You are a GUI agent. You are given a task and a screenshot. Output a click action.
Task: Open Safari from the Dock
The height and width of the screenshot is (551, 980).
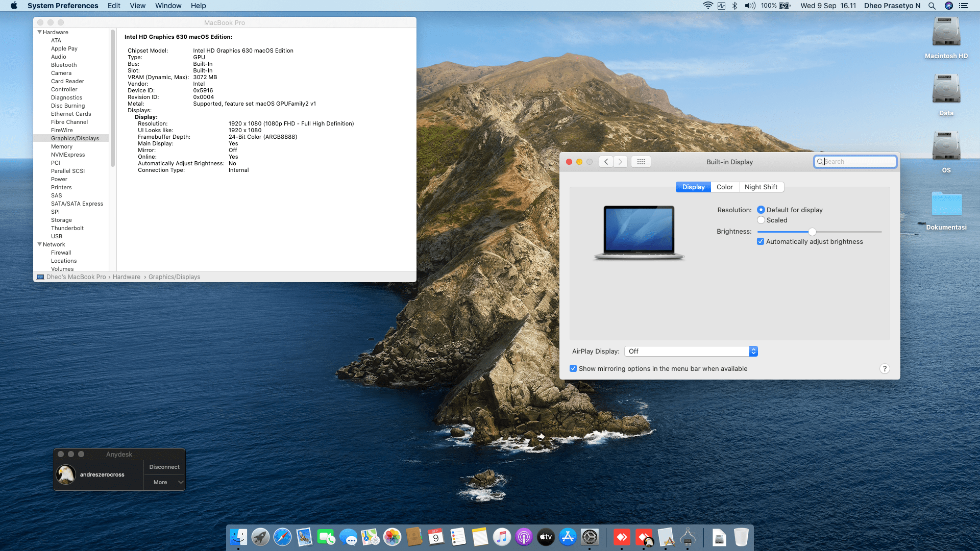(282, 537)
